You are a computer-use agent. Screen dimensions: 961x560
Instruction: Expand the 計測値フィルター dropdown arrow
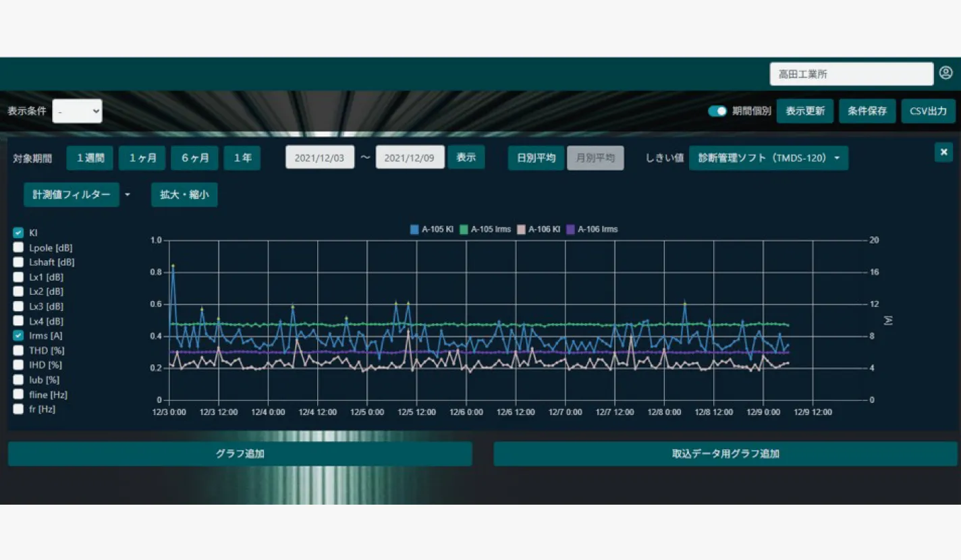tap(128, 195)
